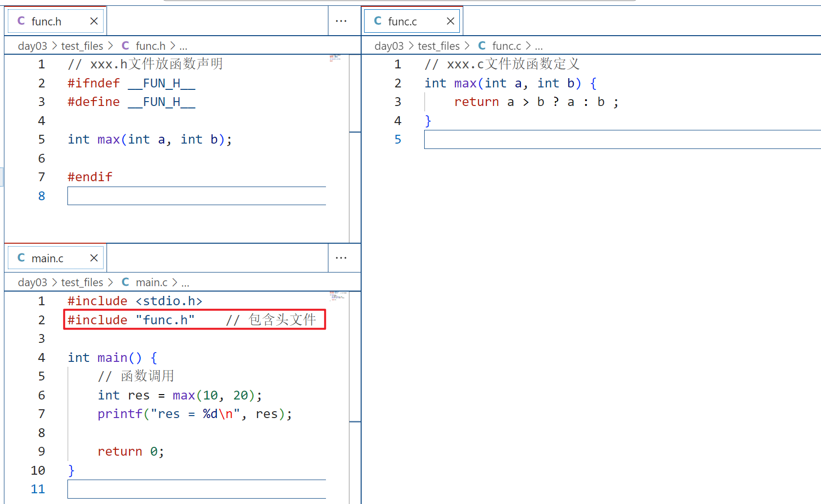Click the printf line in main.c

[195, 414]
